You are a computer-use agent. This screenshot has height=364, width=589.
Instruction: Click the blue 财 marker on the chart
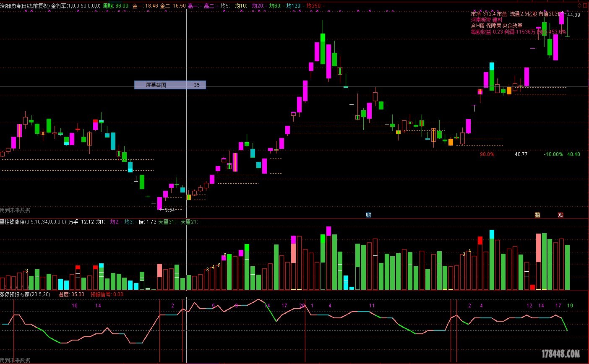point(368,215)
